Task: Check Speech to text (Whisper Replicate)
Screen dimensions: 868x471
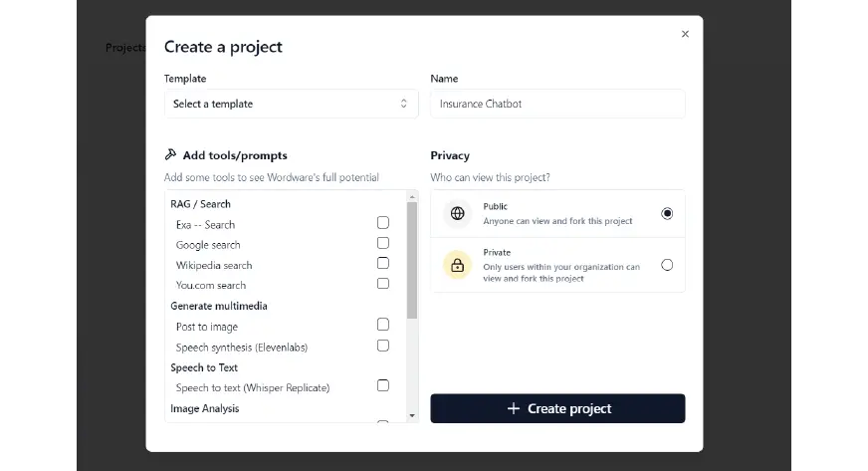Action: point(383,385)
